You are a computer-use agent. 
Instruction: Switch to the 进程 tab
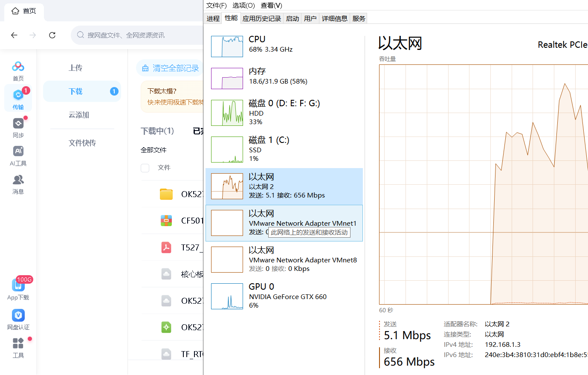[213, 18]
